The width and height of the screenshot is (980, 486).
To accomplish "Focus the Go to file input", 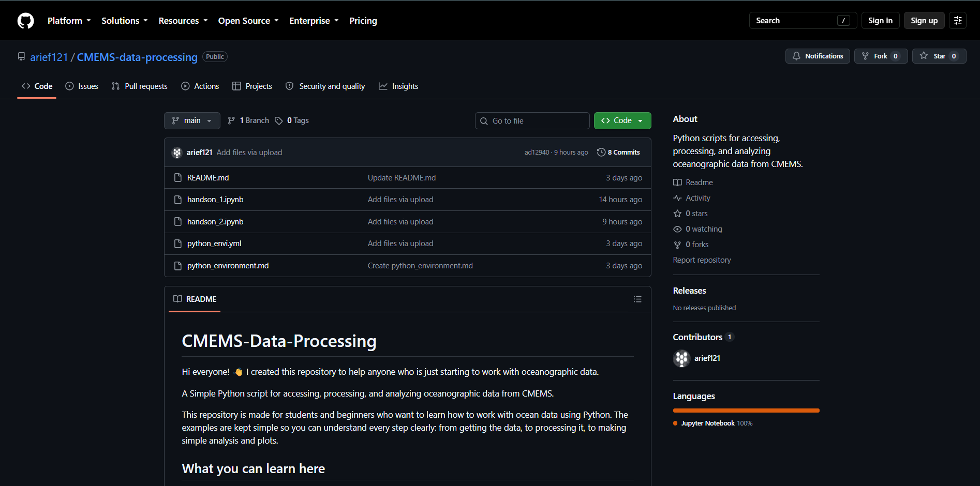I will 532,120.
